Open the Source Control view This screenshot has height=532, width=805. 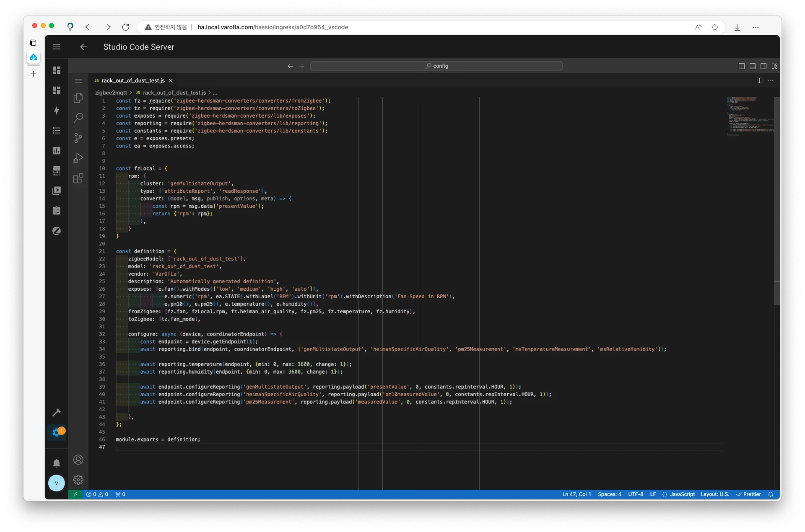78,138
